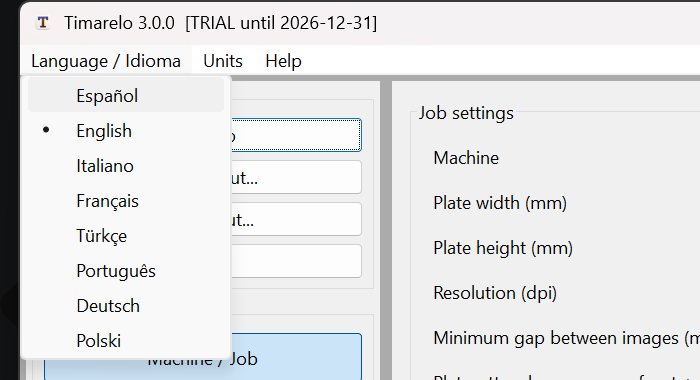Click the Plate width (mm) label
Viewport: 700px width, 380px height.
pyautogui.click(x=500, y=203)
